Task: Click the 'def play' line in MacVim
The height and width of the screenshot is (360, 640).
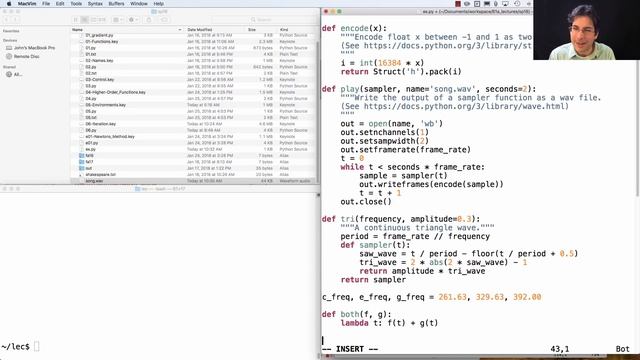Action: pos(429,89)
